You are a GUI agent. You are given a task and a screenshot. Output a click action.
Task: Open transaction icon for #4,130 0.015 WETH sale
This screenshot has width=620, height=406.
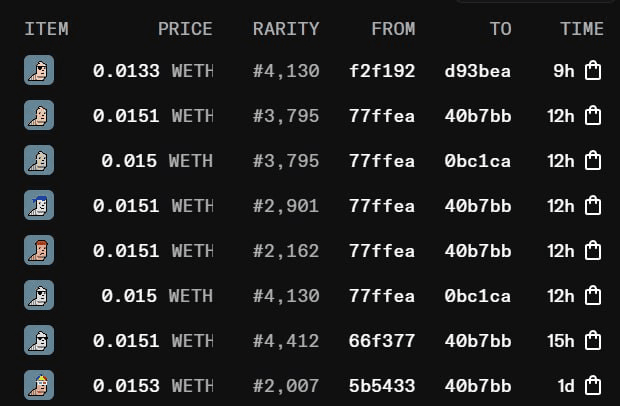tap(593, 296)
